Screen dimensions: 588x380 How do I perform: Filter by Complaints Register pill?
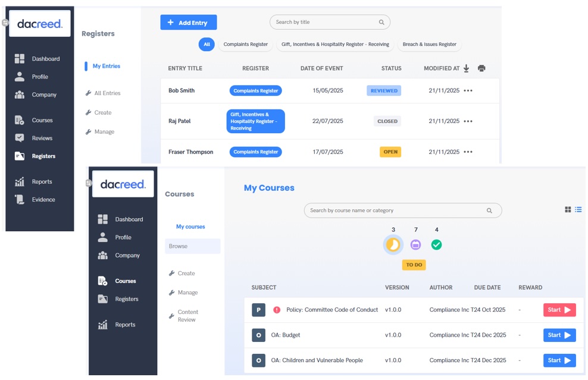pos(245,45)
